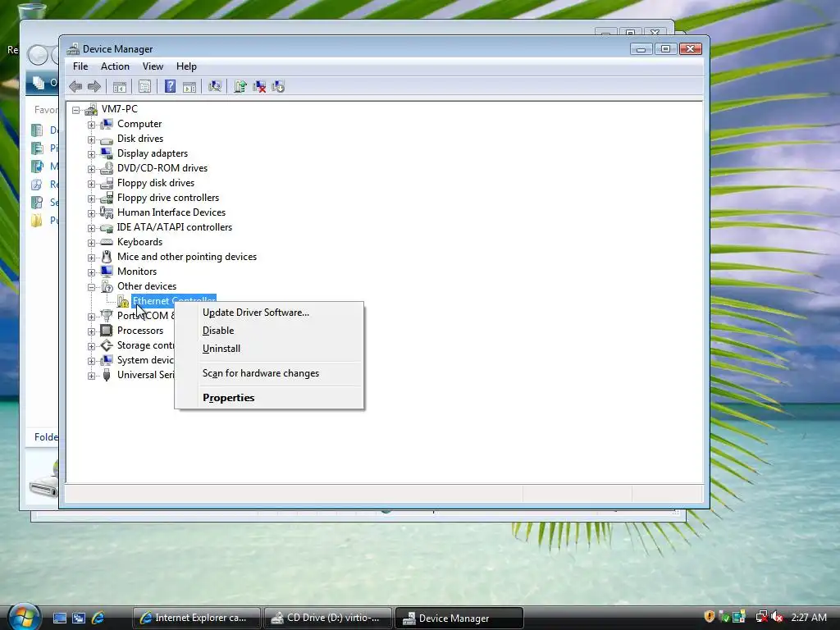This screenshot has width=840, height=630.
Task: Click Show Desktop quick launch icon
Action: coord(60,618)
